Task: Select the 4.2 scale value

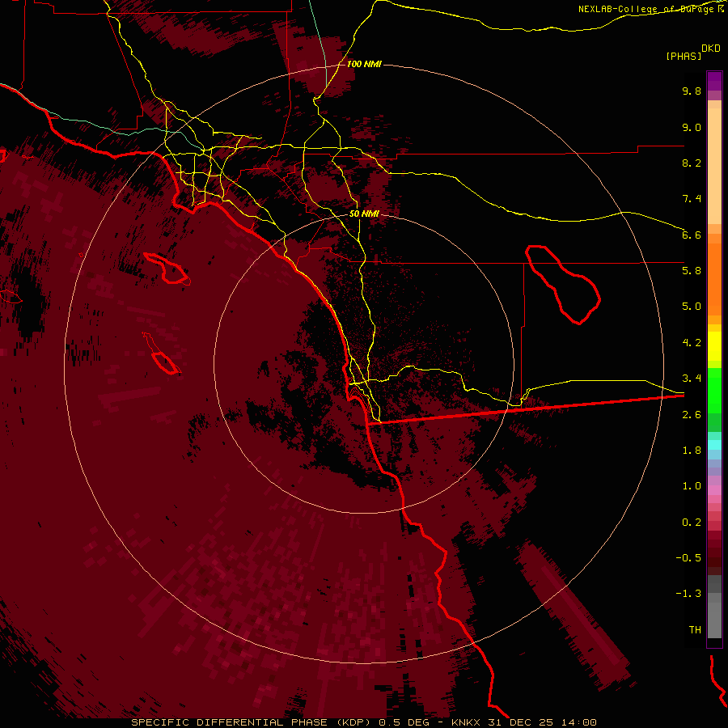Action: (692, 343)
